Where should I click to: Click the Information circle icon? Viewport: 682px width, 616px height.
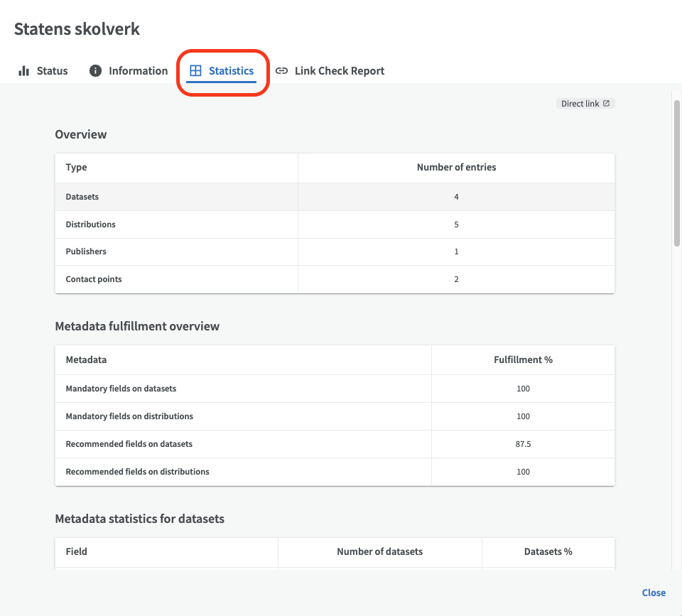coord(95,70)
